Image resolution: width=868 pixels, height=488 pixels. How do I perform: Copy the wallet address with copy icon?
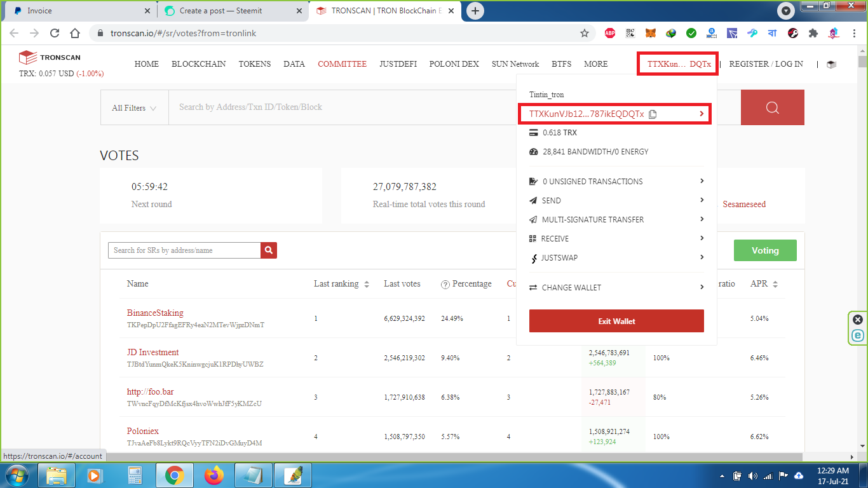(x=653, y=114)
